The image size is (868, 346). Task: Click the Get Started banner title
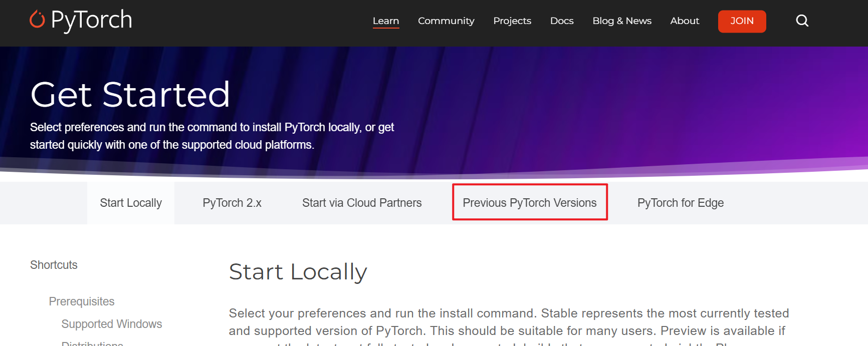[x=130, y=94]
